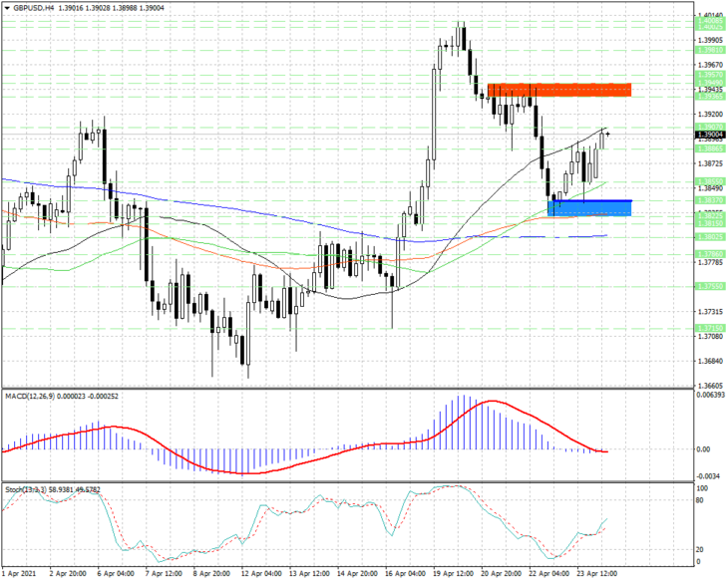Click the 12 Apr 04:00 time axis label

pos(261,574)
